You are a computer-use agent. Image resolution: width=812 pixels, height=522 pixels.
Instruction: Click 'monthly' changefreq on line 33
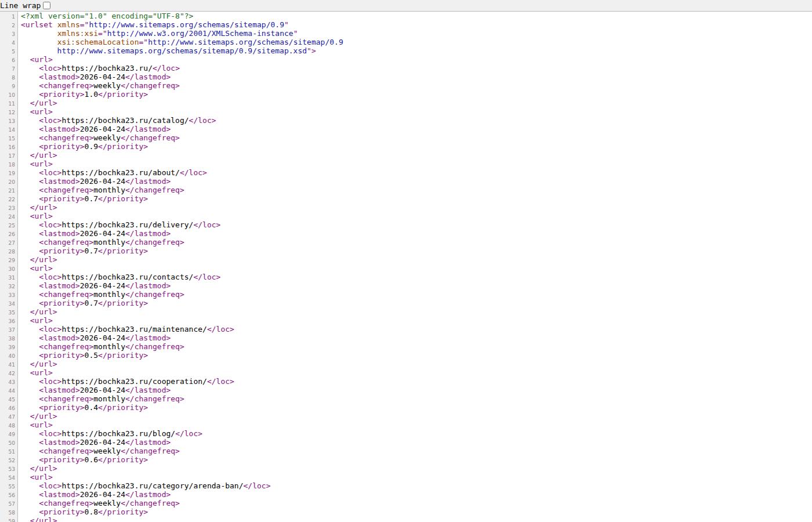pyautogui.click(x=110, y=295)
